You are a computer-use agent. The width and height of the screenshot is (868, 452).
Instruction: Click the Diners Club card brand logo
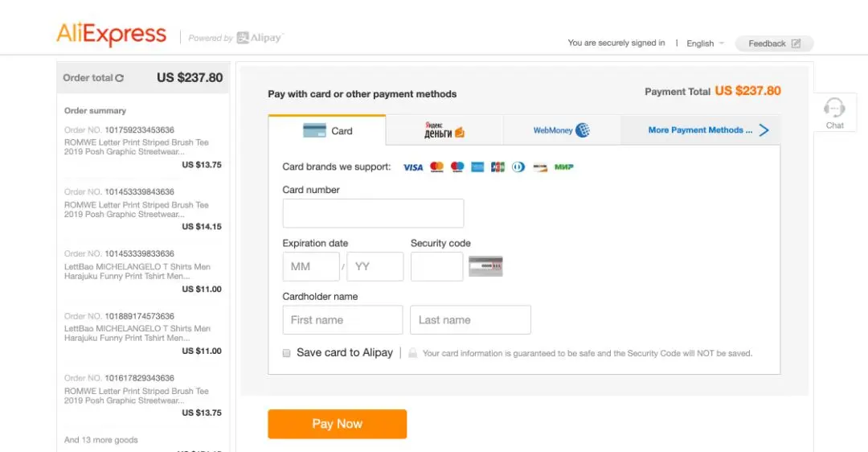pyautogui.click(x=518, y=166)
